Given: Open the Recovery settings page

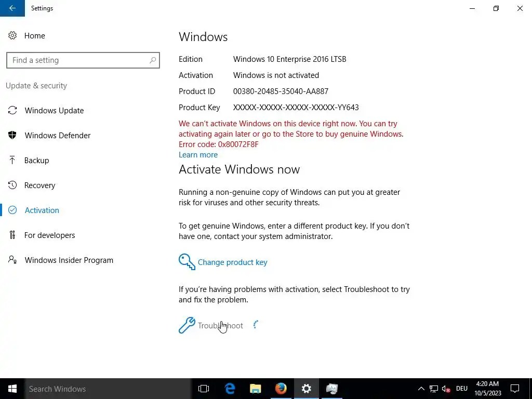Looking at the screenshot, I should (39, 185).
